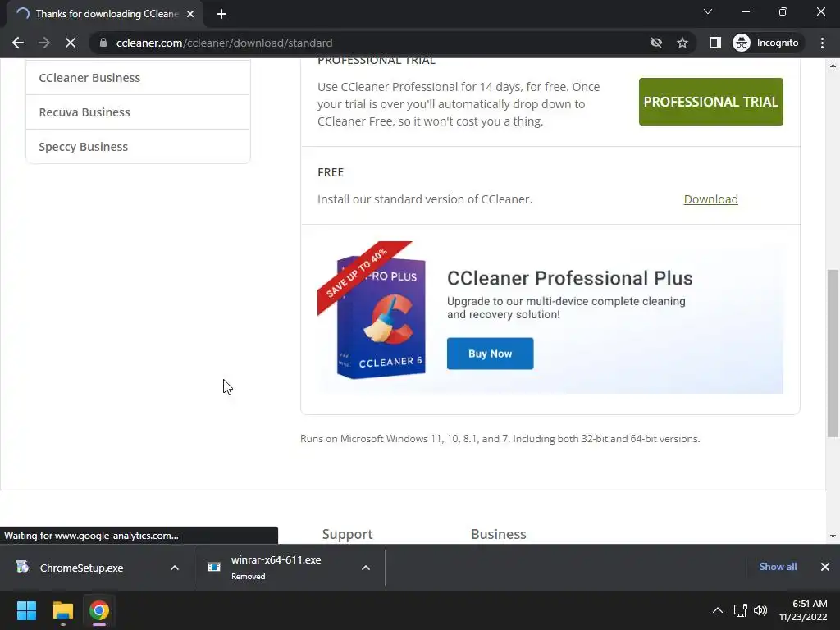Open Chrome's three-dot menu
Viewport: 840px width, 630px height.
[822, 43]
